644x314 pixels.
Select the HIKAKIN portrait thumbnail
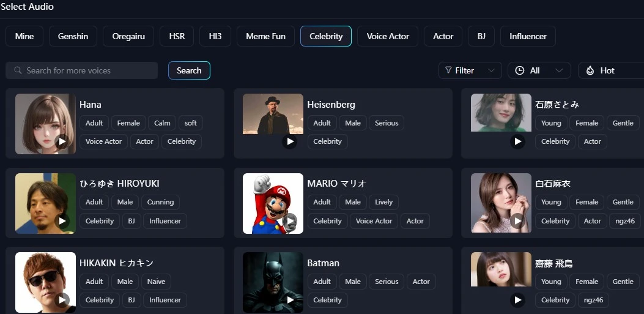46,282
